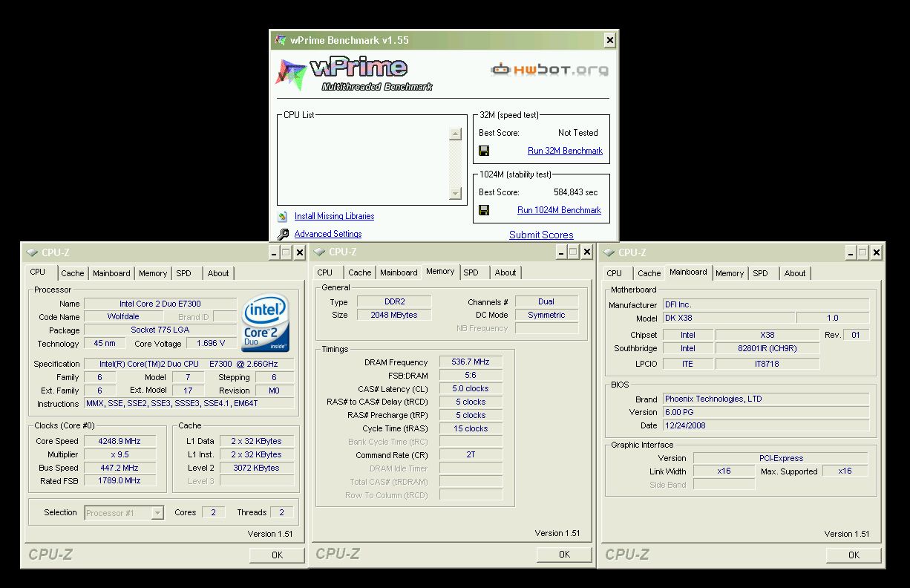This screenshot has height=588, width=910.
Task: Open About tab in middle CPU-Z window
Action: coord(505,272)
